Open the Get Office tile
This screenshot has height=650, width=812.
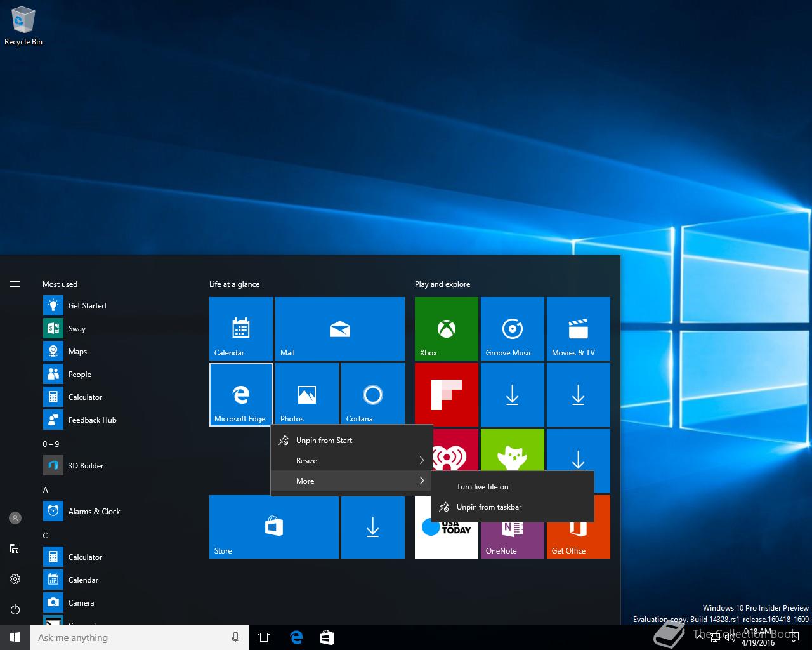pyautogui.click(x=579, y=540)
